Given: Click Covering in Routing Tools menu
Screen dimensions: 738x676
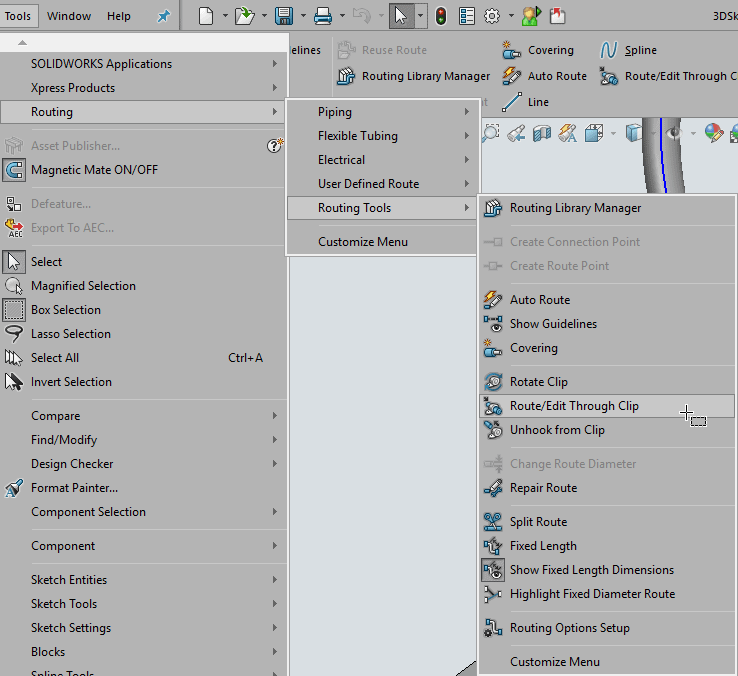Looking at the screenshot, I should tap(607, 348).
